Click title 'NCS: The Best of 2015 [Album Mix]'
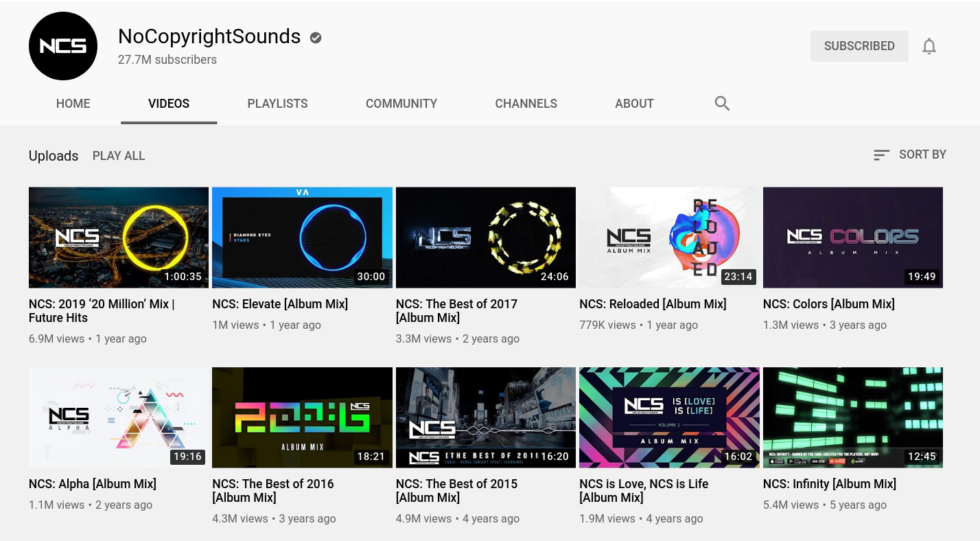 click(x=456, y=491)
